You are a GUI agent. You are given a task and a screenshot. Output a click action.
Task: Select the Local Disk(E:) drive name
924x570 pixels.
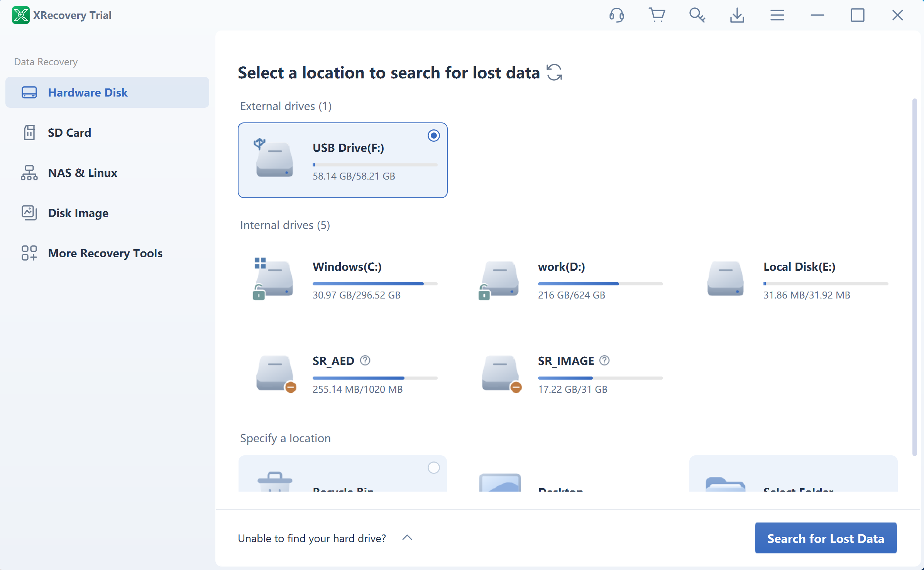pos(799,267)
